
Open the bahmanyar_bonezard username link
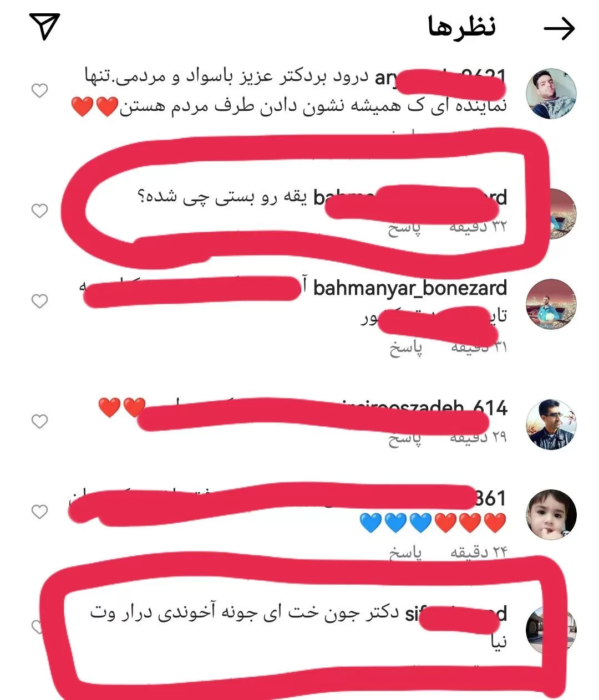(x=410, y=288)
